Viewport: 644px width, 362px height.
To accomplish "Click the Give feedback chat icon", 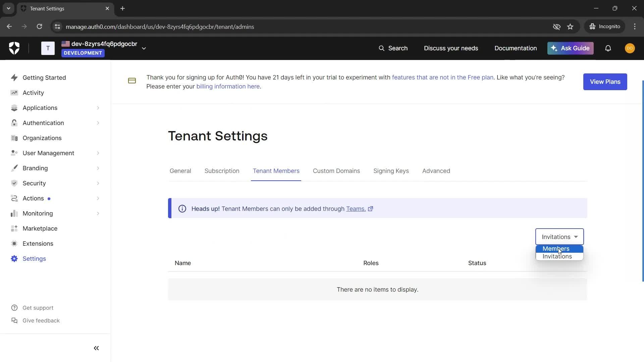I will click(x=14, y=320).
